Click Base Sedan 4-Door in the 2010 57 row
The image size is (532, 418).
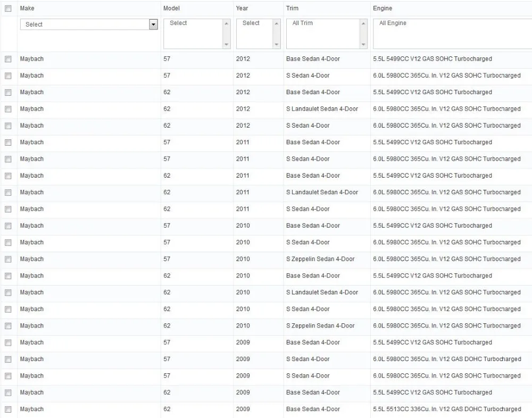pyautogui.click(x=313, y=225)
